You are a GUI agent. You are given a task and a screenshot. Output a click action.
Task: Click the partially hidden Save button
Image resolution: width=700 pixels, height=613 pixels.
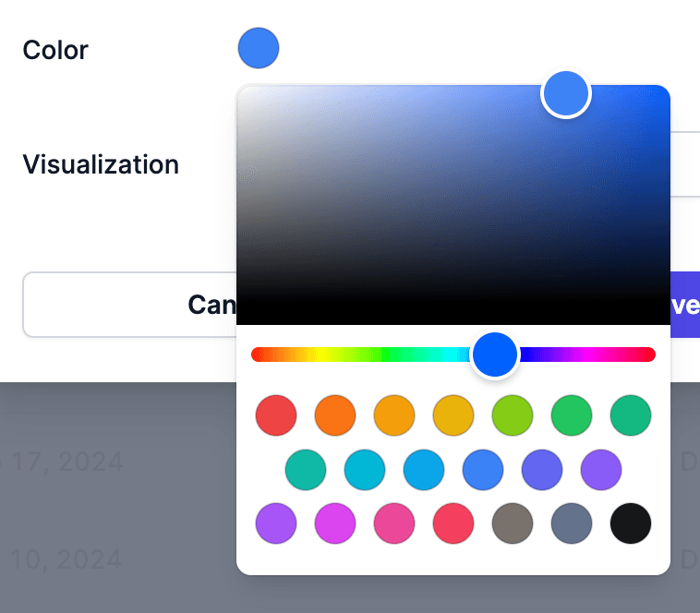tap(684, 305)
